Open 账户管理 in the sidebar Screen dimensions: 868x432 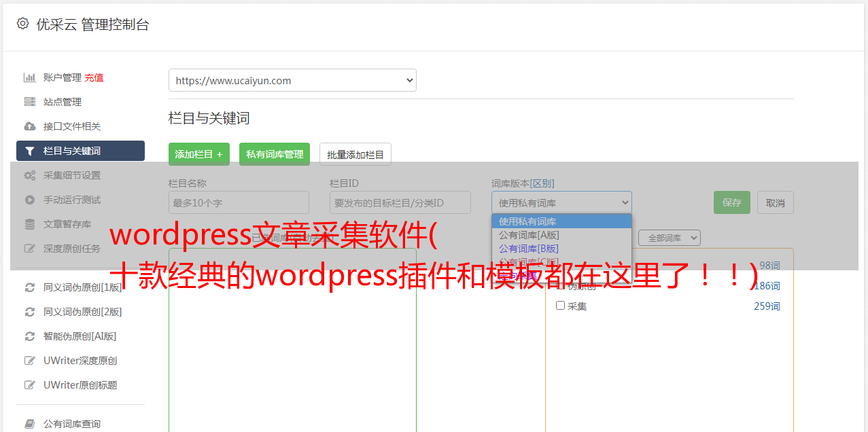pyautogui.click(x=62, y=77)
